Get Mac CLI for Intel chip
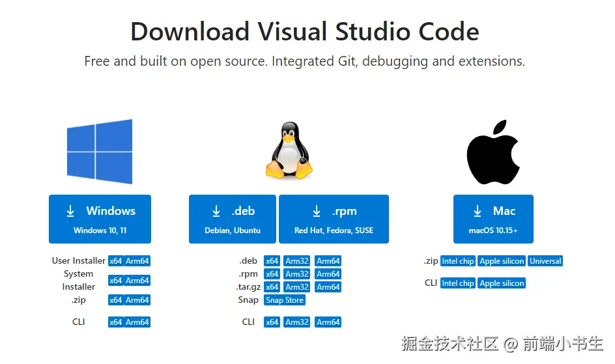This screenshot has width=615, height=364. (x=458, y=283)
